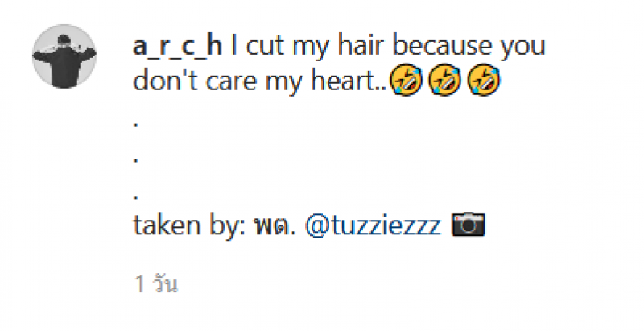Click the word 'heart..' in the caption
The width and height of the screenshot is (644, 331).
pyautogui.click(x=349, y=81)
